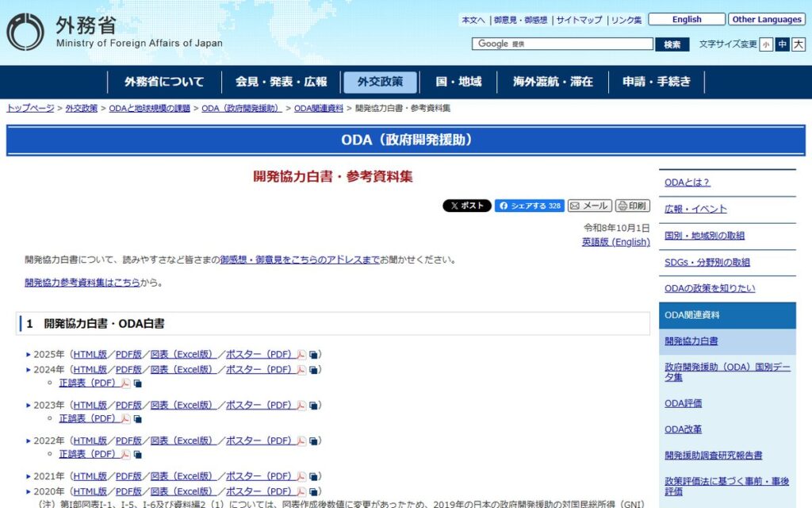Open sidebar 開発援助調査研究報告書 link
This screenshot has width=812, height=508.
coord(713,455)
